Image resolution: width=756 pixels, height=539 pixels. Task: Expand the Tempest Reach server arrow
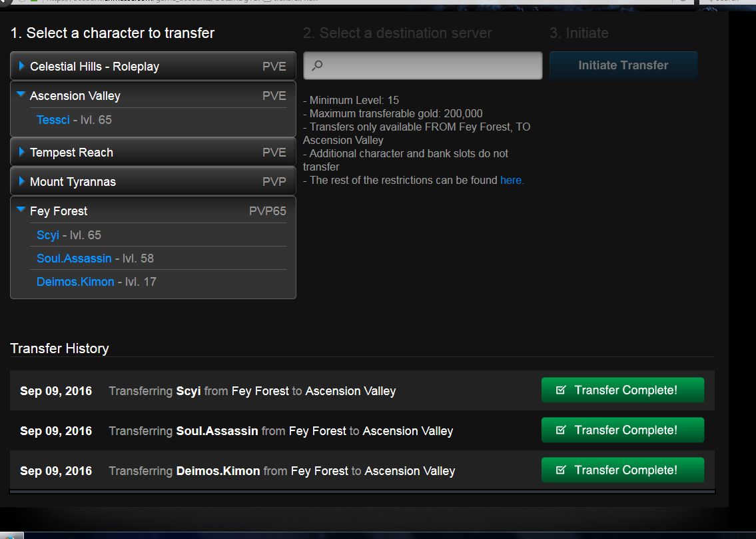point(22,153)
